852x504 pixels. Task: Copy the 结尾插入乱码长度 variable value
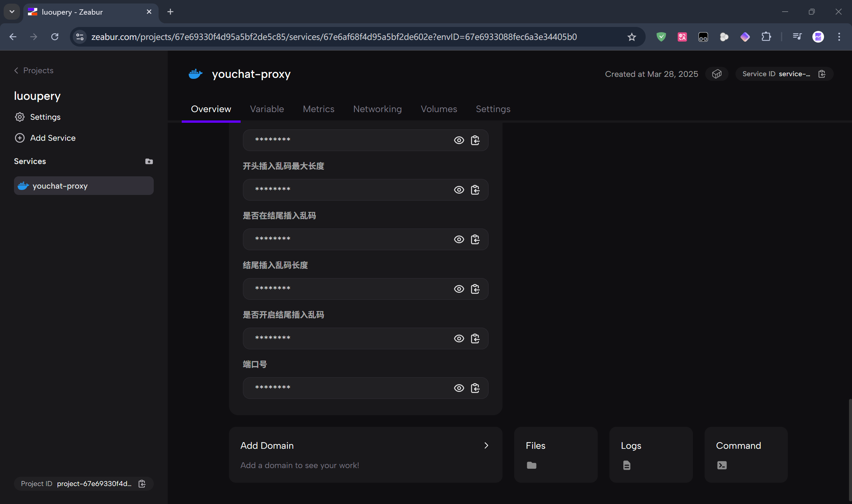475,289
